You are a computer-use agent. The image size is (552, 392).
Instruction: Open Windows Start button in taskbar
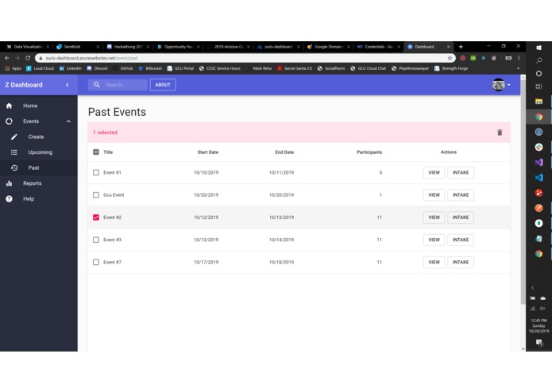point(538,48)
